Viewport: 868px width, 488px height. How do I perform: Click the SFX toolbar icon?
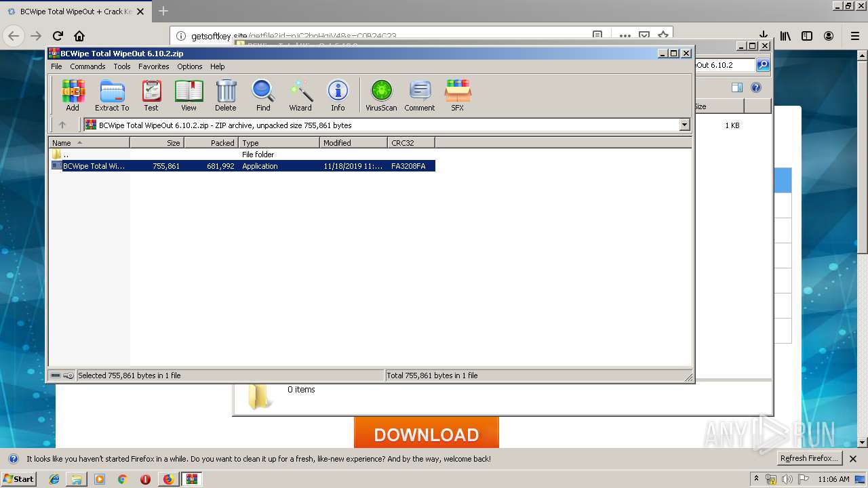[x=458, y=95]
